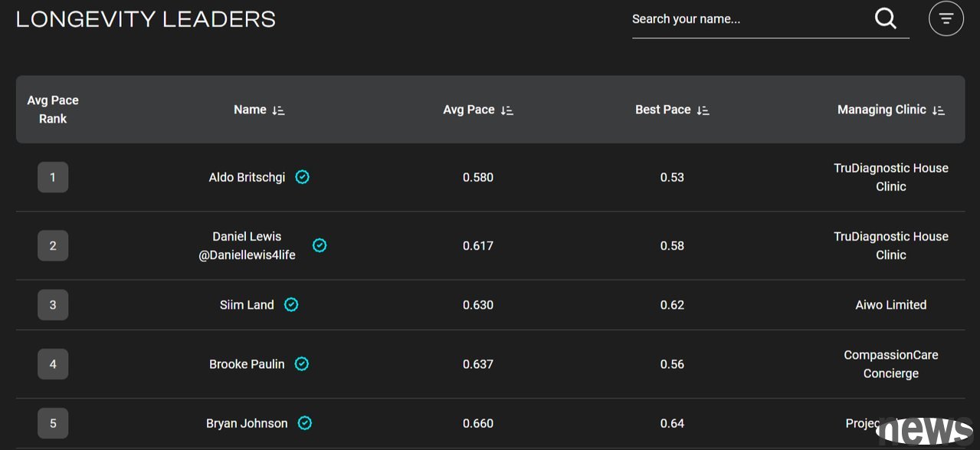Click the search magnifier icon
The image size is (980, 450).
885,18
